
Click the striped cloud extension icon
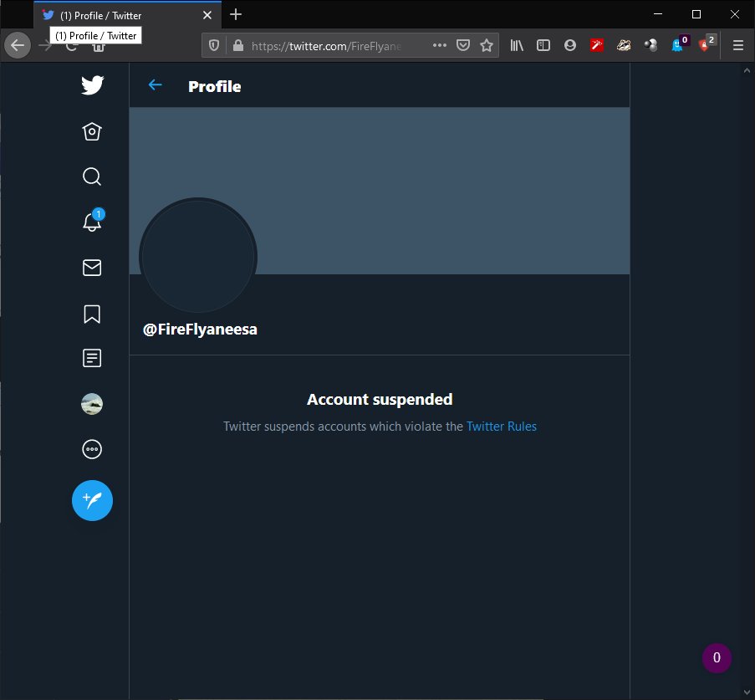point(624,45)
